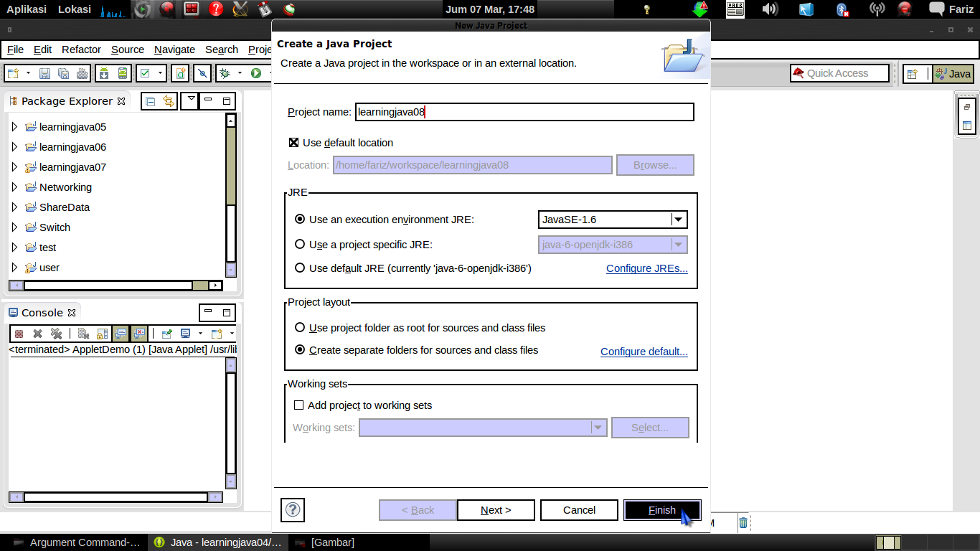The height and width of the screenshot is (551, 980).
Task: Click the Configure JREs link
Action: [646, 268]
